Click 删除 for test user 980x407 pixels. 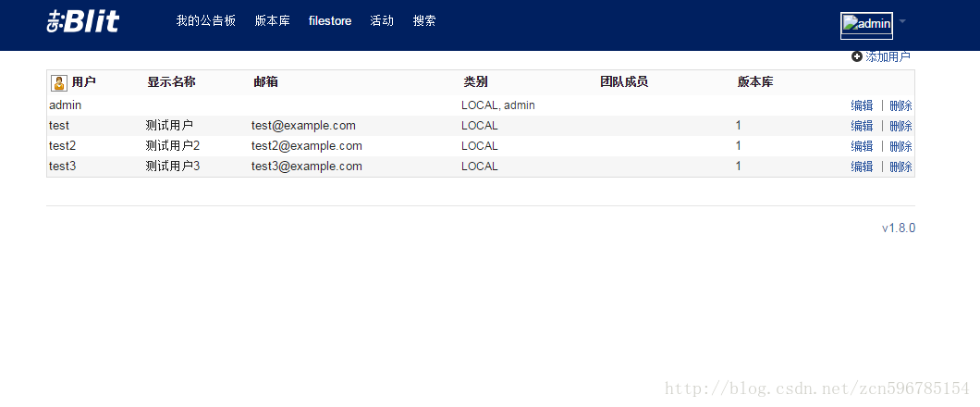(900, 126)
